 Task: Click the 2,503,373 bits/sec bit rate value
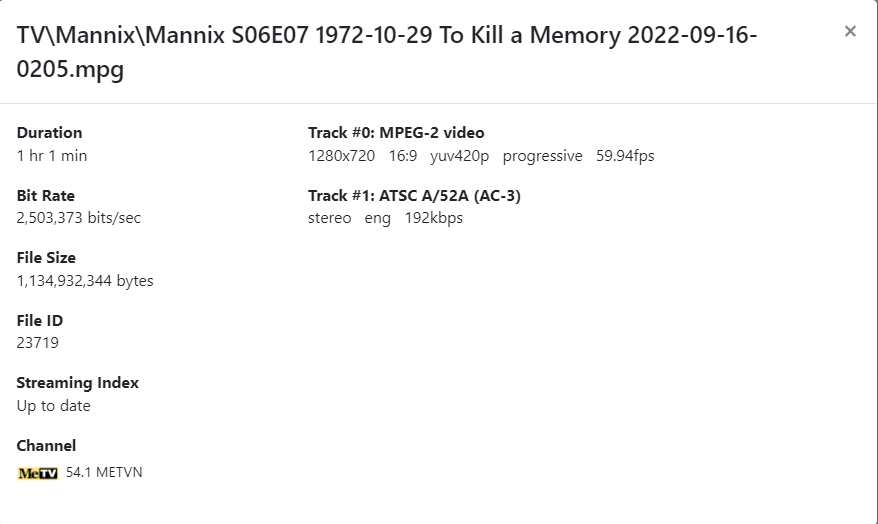79,218
